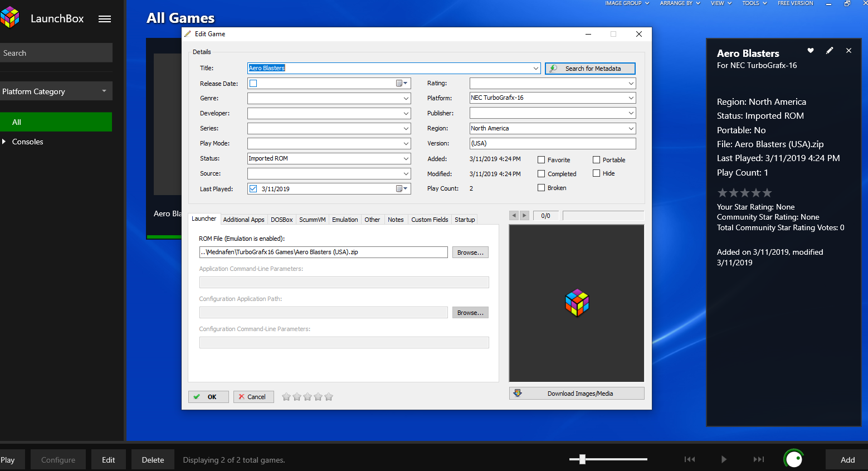
Task: Click the music play button
Action: 724,459
